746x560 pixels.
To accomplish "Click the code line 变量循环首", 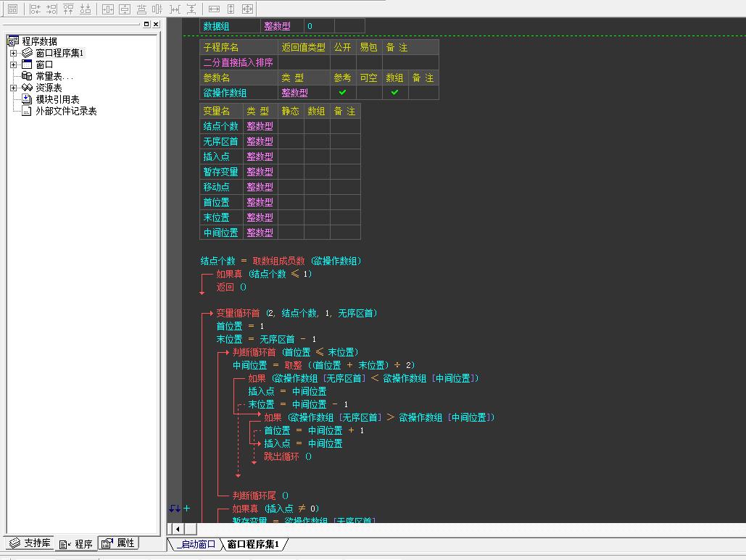I will [297, 313].
